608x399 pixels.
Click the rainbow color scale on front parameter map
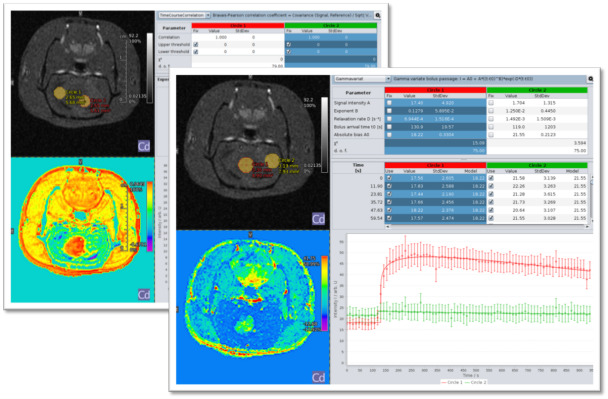coord(324,293)
